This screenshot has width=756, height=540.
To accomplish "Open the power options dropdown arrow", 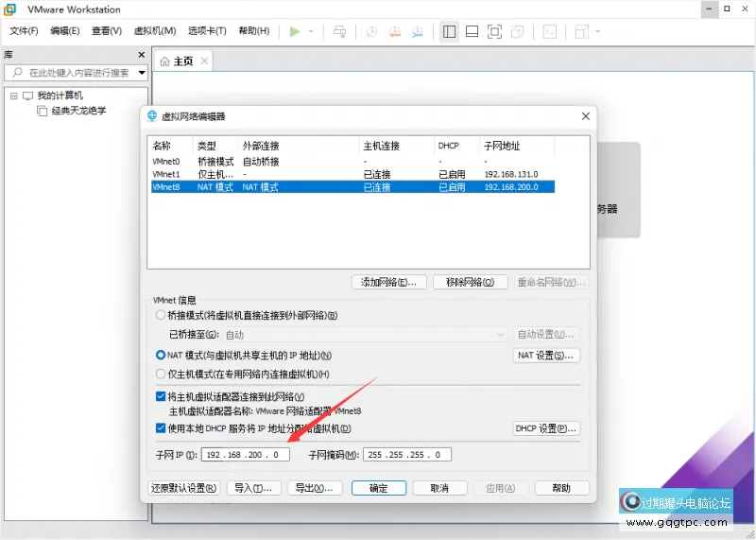I will [311, 32].
